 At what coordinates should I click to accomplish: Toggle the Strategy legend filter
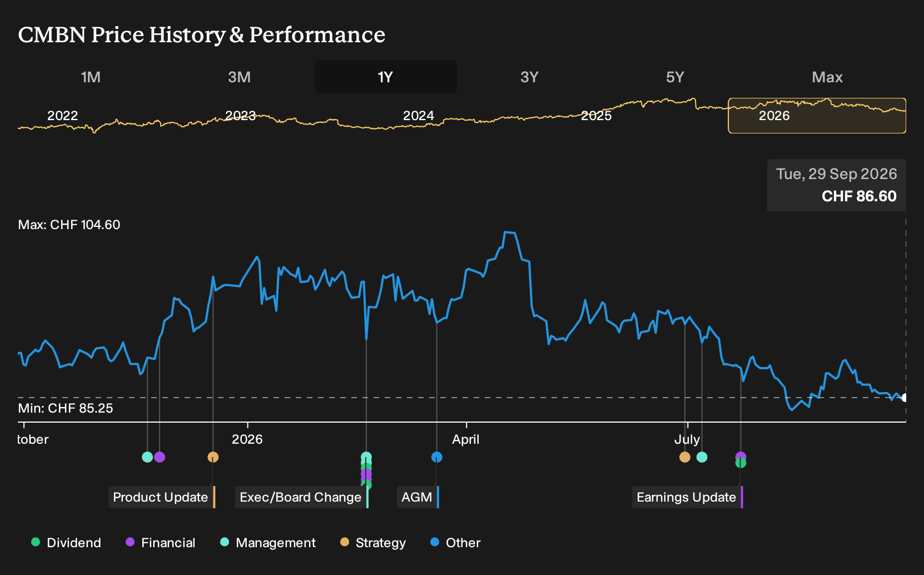tap(373, 543)
